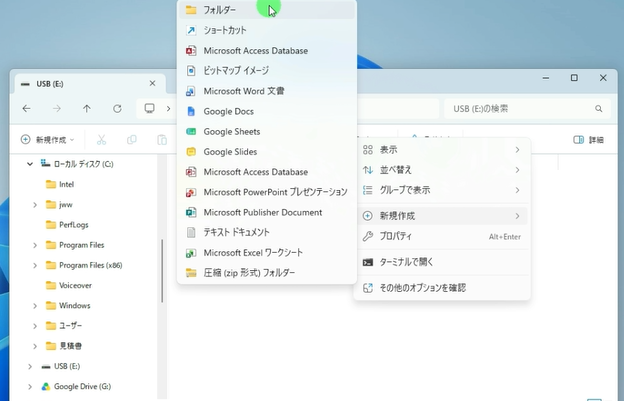
Task: Click the Google Slides icon
Action: (191, 152)
